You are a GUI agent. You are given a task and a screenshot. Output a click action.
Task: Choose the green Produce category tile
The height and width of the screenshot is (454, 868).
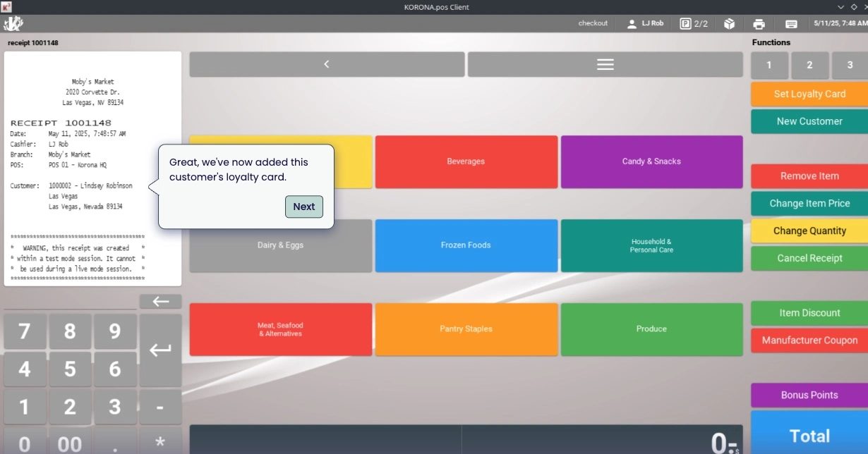[x=651, y=329]
